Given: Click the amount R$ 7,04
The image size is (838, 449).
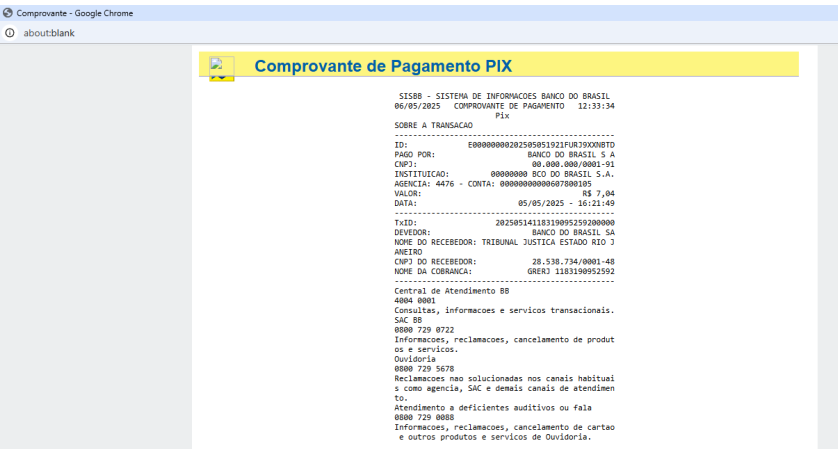Looking at the screenshot, I should [x=599, y=193].
